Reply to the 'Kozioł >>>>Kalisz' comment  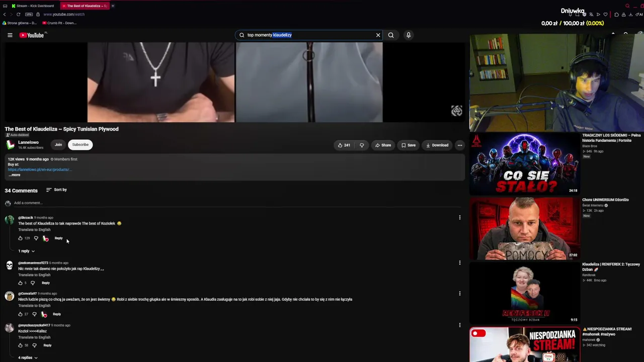tap(47, 345)
